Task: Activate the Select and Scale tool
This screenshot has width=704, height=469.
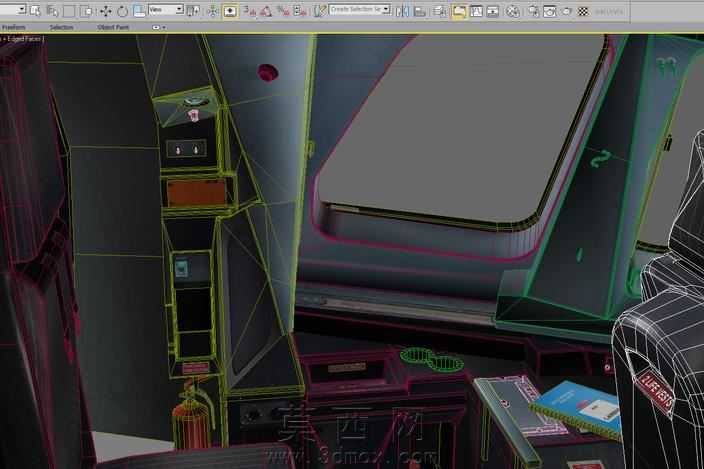Action: pos(139,11)
